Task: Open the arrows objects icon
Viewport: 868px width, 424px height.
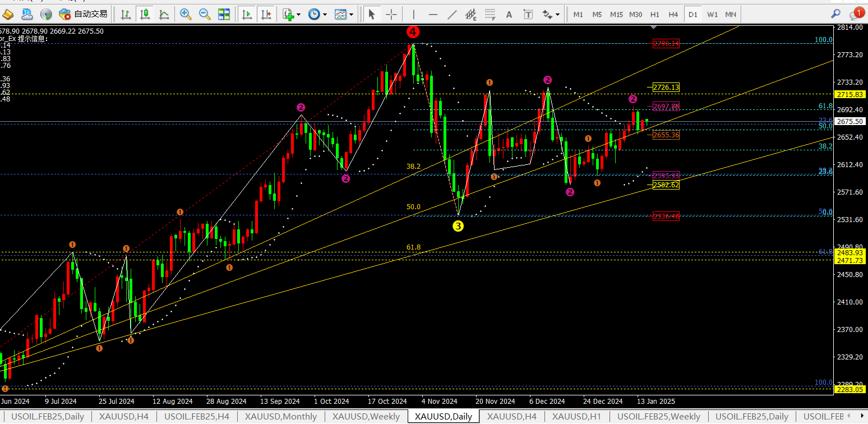Action: 547,14
